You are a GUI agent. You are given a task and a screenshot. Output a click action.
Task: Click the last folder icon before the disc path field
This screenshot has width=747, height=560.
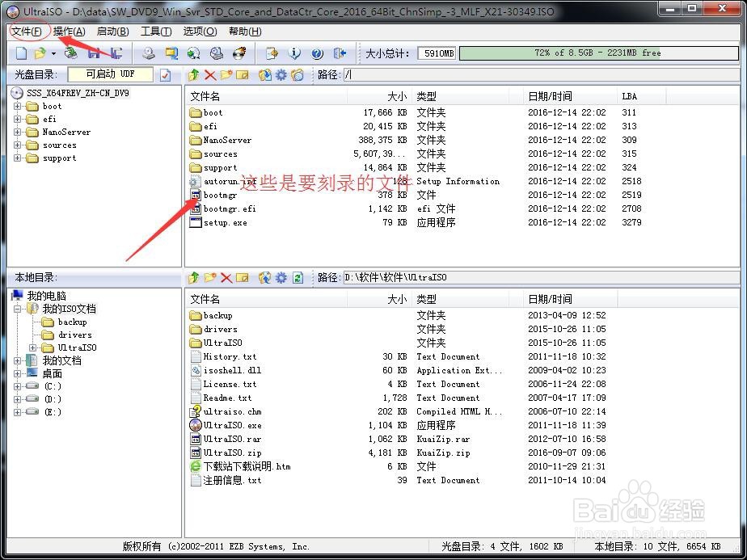298,75
